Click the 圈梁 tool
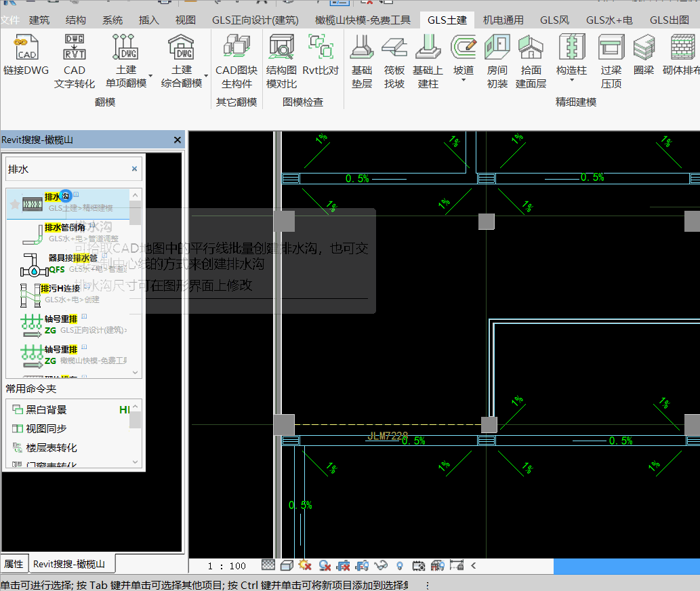Screen dimensions: 700x591 [644, 55]
